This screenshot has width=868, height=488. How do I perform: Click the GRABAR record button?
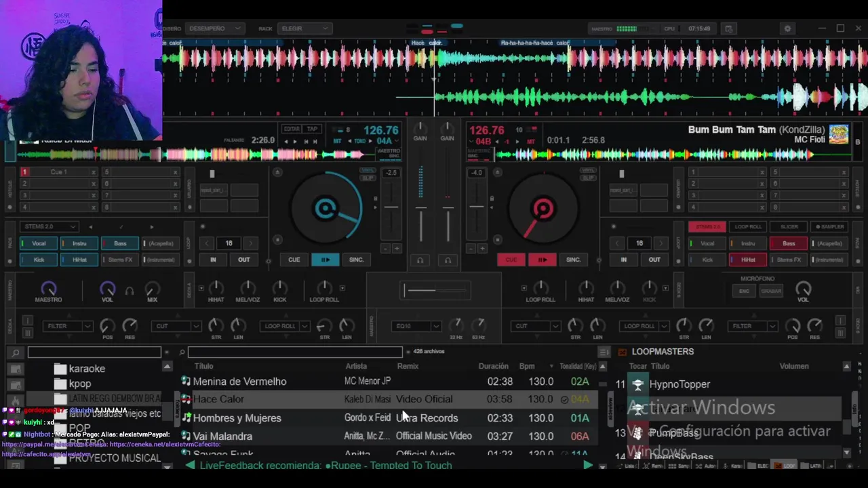click(x=771, y=291)
